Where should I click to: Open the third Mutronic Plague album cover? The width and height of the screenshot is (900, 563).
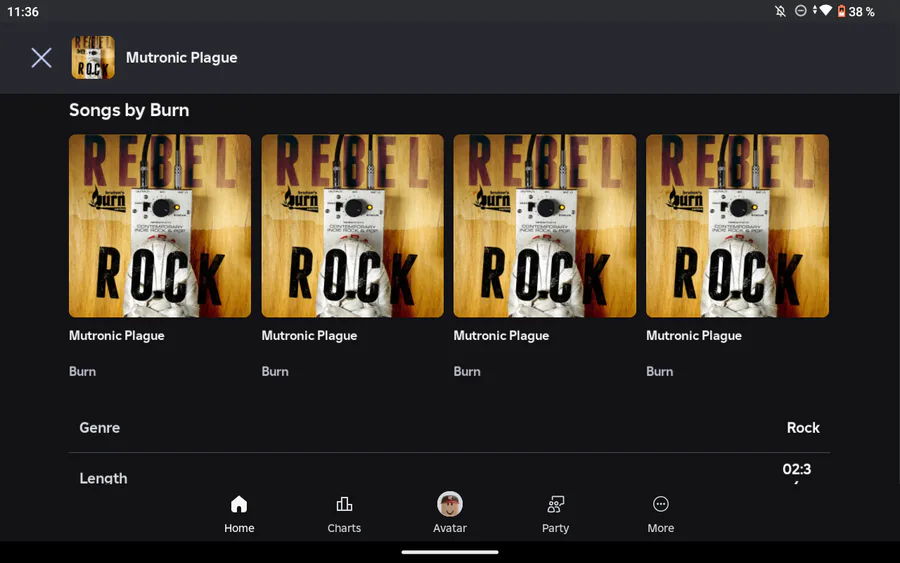click(x=544, y=226)
